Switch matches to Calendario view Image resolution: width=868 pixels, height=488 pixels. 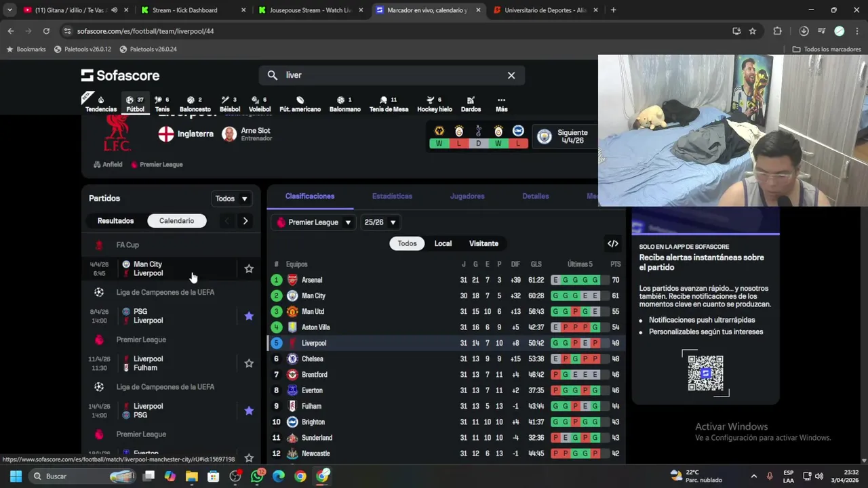[176, 221]
